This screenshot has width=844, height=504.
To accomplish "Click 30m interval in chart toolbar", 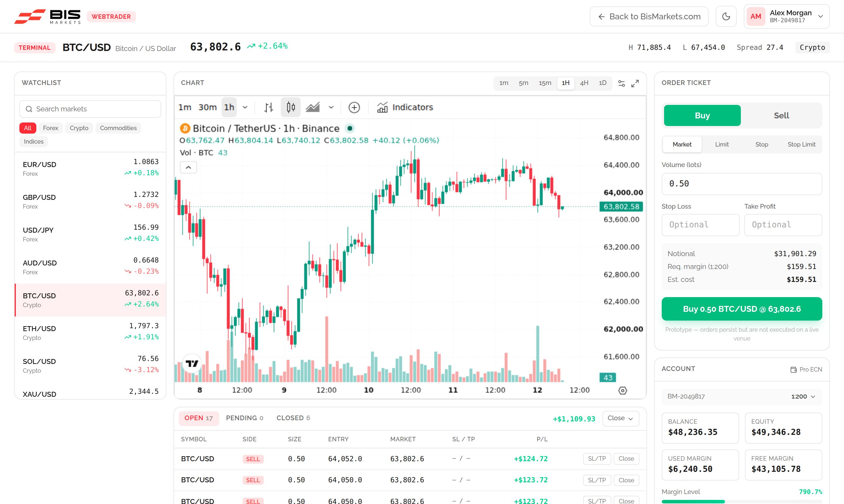I will (207, 107).
